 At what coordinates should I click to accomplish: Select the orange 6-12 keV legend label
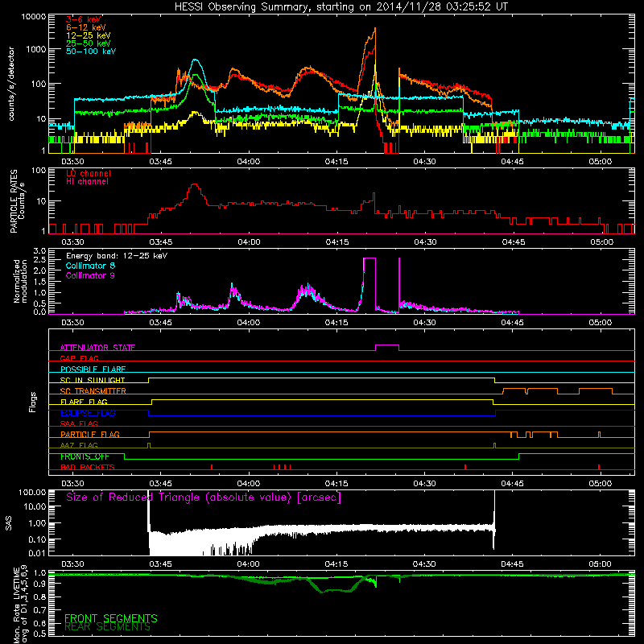85,27
